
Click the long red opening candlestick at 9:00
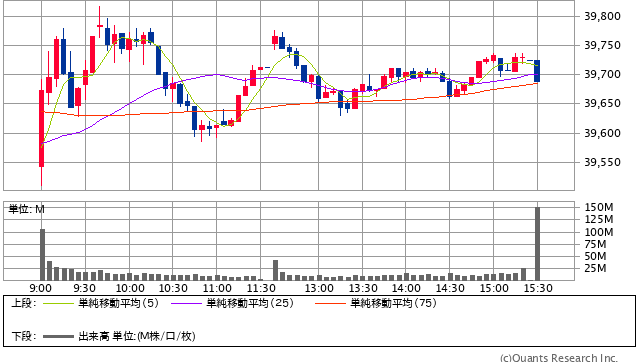[x=42, y=129]
